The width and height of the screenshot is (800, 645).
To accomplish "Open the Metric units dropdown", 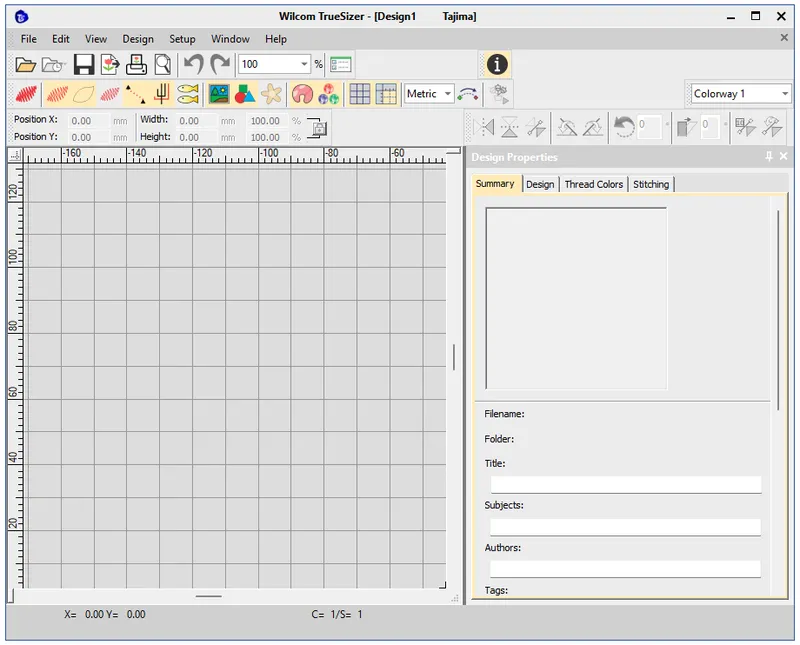I will click(447, 94).
